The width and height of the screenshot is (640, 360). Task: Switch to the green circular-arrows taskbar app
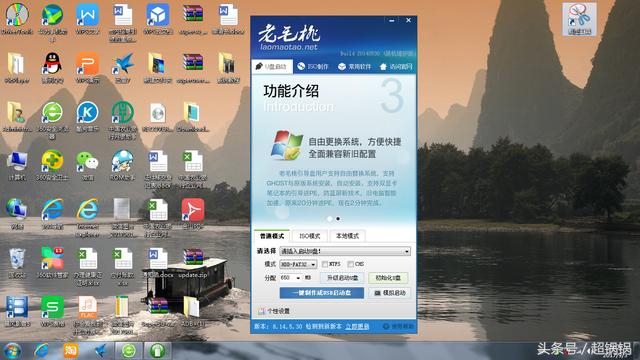129,351
